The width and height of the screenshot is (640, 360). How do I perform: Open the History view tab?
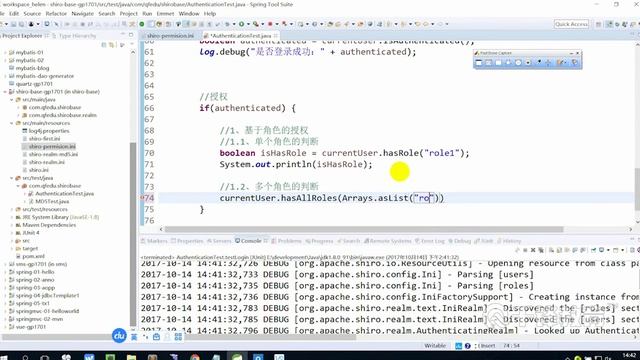[x=509, y=241]
